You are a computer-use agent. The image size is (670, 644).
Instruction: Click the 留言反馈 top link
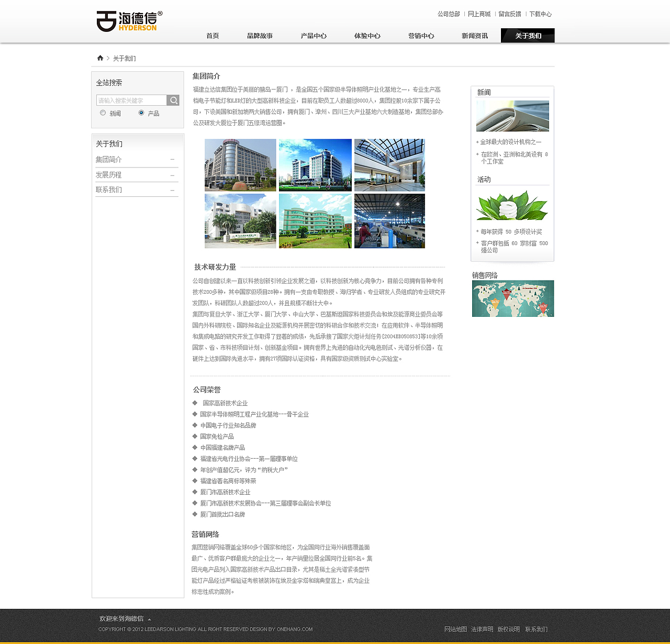point(510,14)
